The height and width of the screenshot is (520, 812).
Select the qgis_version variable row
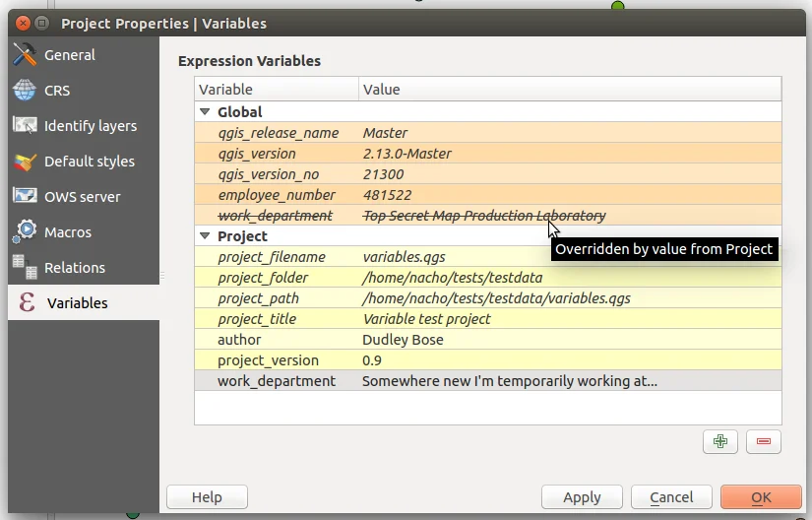click(488, 154)
